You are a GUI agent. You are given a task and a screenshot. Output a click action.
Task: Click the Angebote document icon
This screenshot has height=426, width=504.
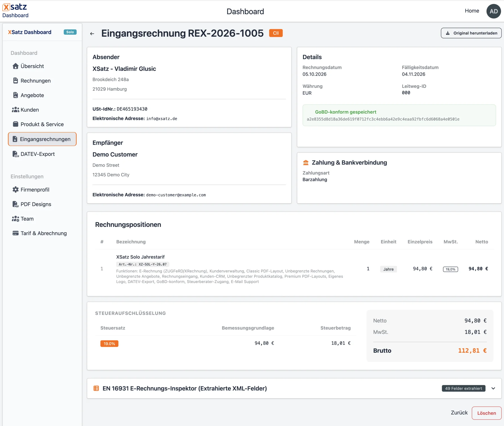(16, 95)
